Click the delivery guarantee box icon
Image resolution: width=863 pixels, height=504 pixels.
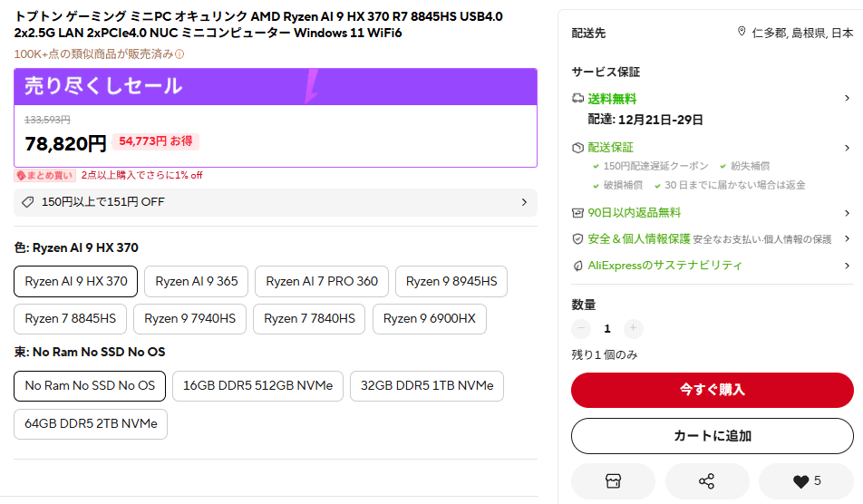[577, 148]
